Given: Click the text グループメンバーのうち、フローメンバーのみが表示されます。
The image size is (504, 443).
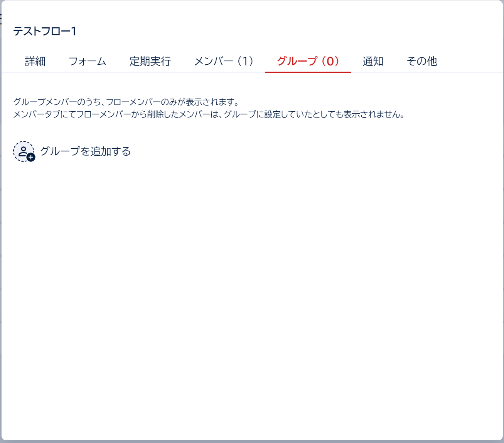Looking at the screenshot, I should [126, 102].
